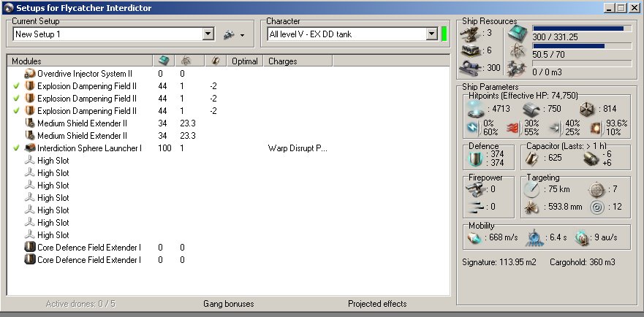Click the CPU column header icon
Screen dimensions: 644x317
164,61
